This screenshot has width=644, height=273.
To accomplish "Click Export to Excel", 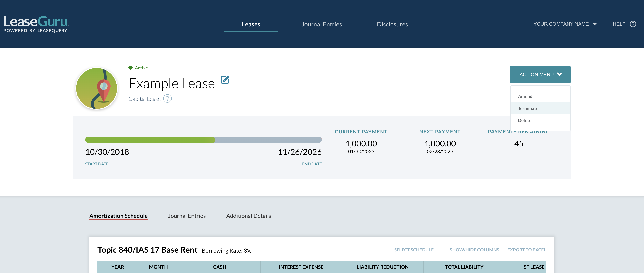I will pyautogui.click(x=527, y=250).
